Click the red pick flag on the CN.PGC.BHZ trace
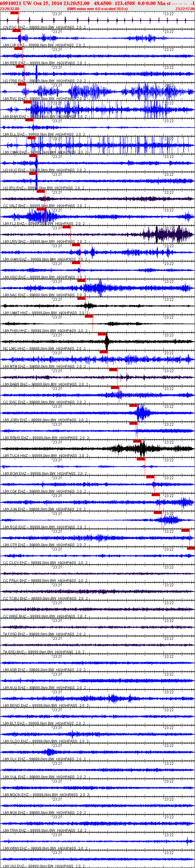195x868 pixels. pyautogui.click(x=14, y=12)
